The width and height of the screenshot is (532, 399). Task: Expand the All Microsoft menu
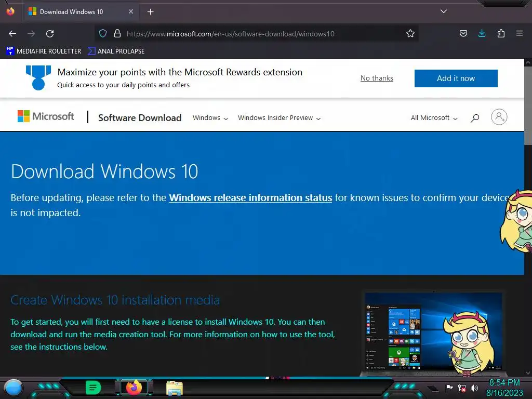pos(434,118)
